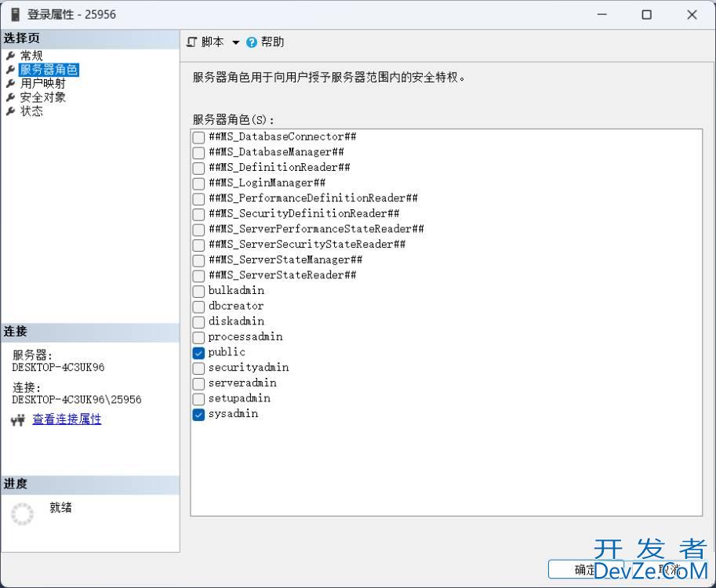Enable the setupadmin server role

click(198, 399)
